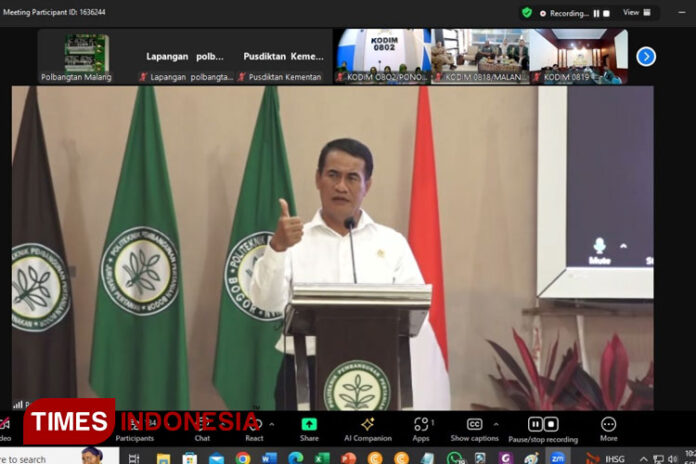696x464 pixels.
Task: Click the volume speaker tray icon
Action: tap(673, 459)
